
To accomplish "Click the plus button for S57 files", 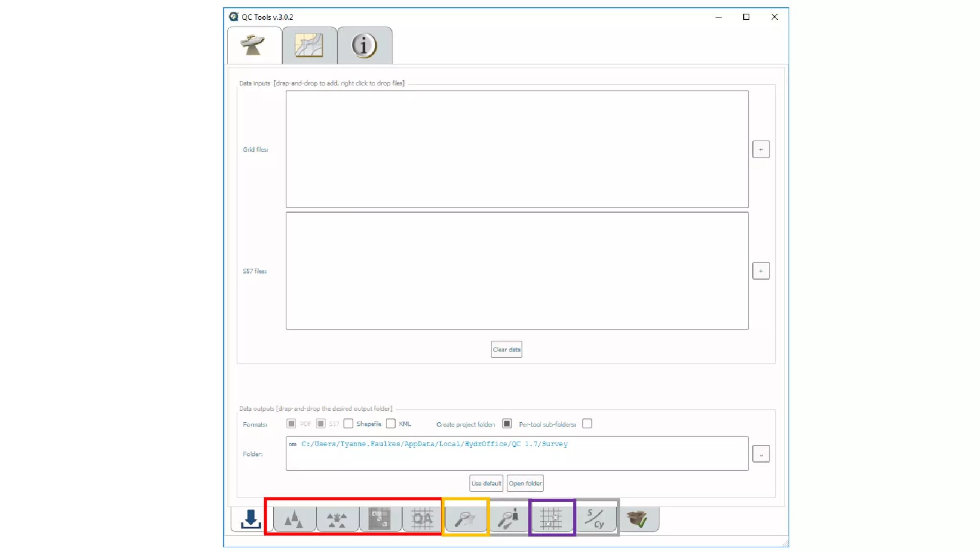I will (x=761, y=271).
